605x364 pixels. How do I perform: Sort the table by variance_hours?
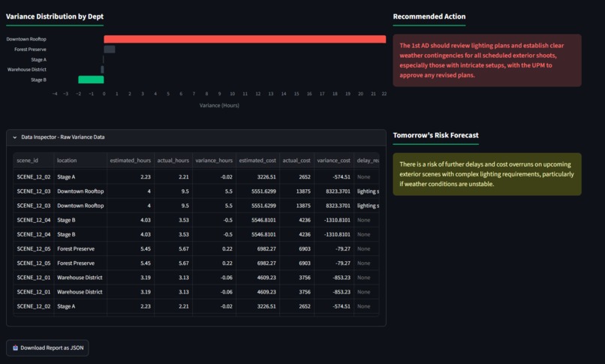(x=214, y=161)
